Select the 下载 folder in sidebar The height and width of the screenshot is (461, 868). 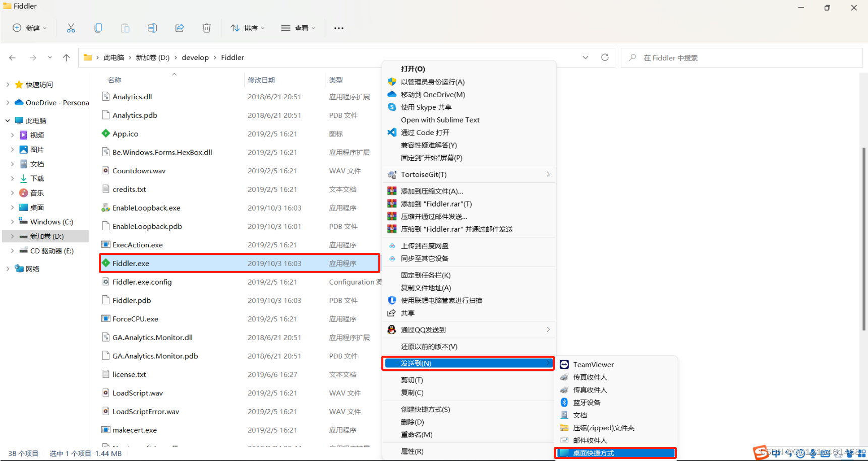[x=37, y=178]
